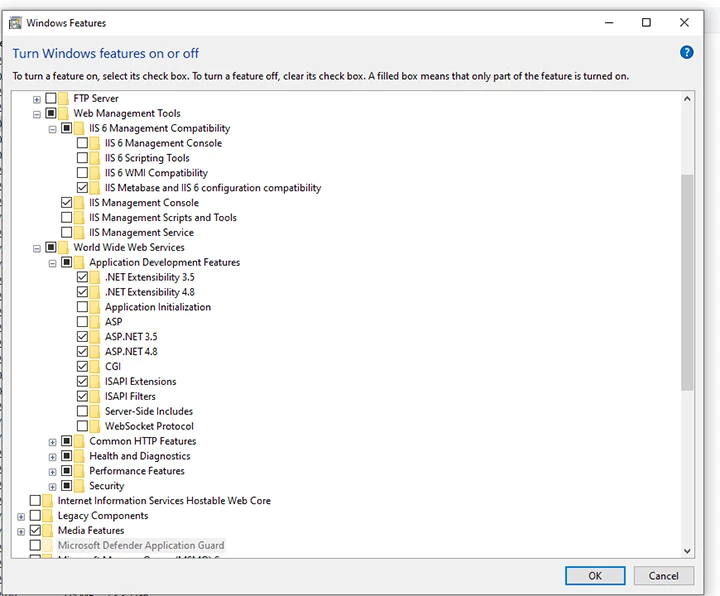This screenshot has height=596, width=720.
Task: Select the Application Development Features label
Action: 164,262
